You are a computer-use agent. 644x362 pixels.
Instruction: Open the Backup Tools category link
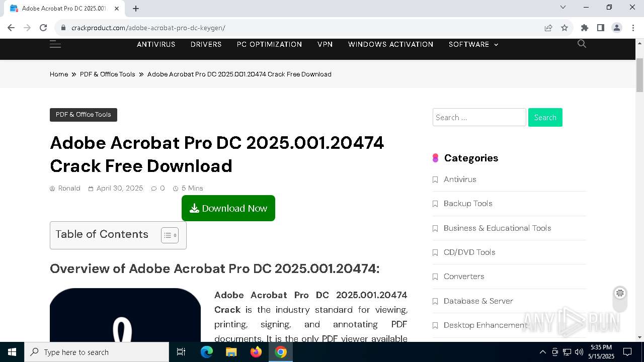tap(468, 204)
